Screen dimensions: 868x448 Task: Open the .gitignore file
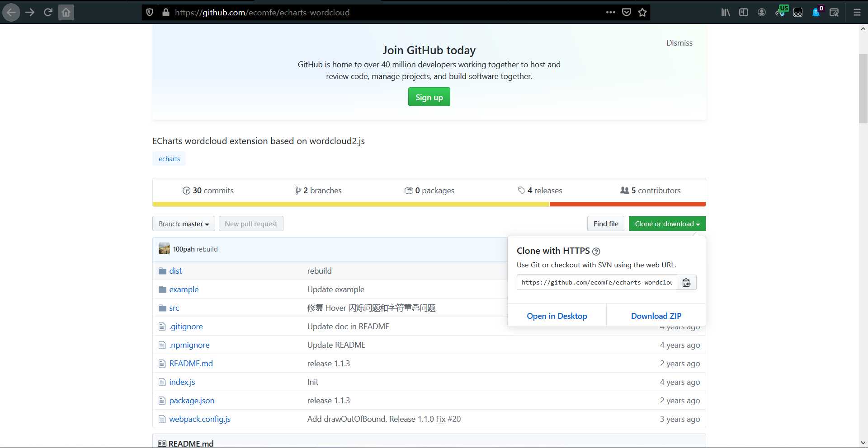(x=186, y=327)
